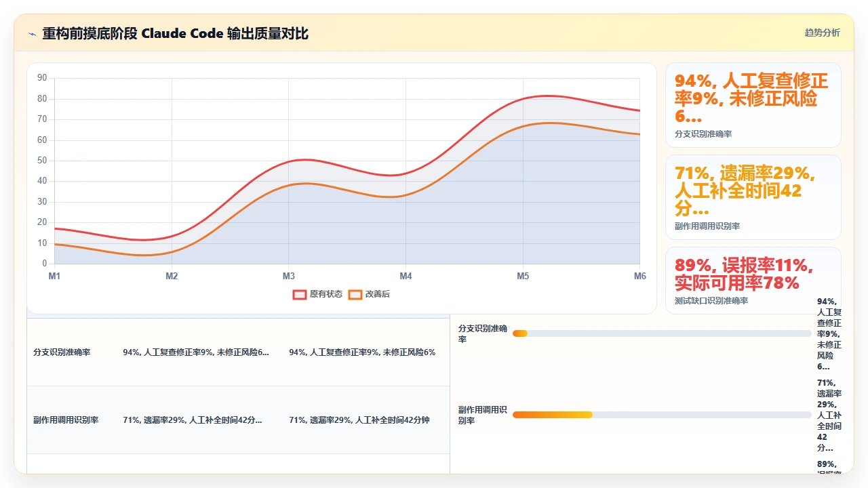Click the trend icon beside the dashboard title
The image size is (868, 488).
[32, 34]
